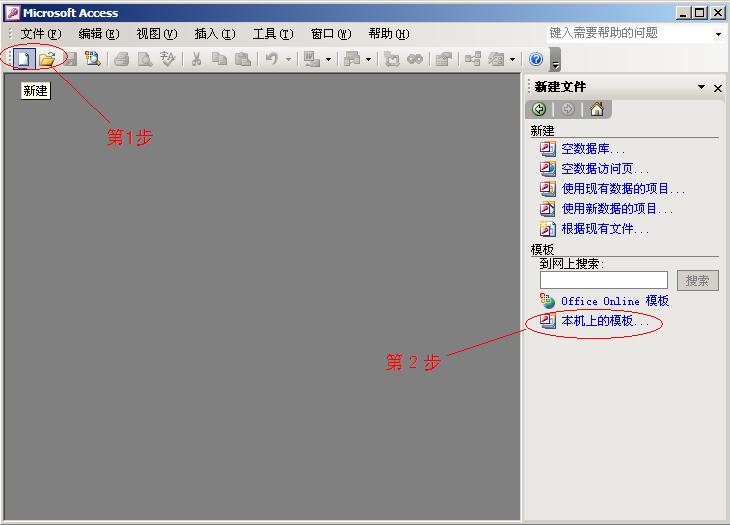
Task: Click the Relationships toolbar icon
Action: tap(473, 59)
